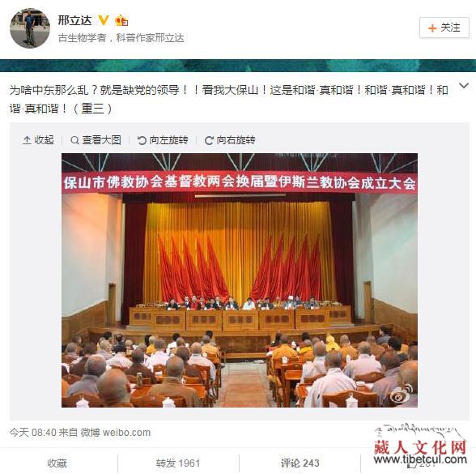Expand the post options chevron
Screen dimensions: 476x474
point(464,86)
